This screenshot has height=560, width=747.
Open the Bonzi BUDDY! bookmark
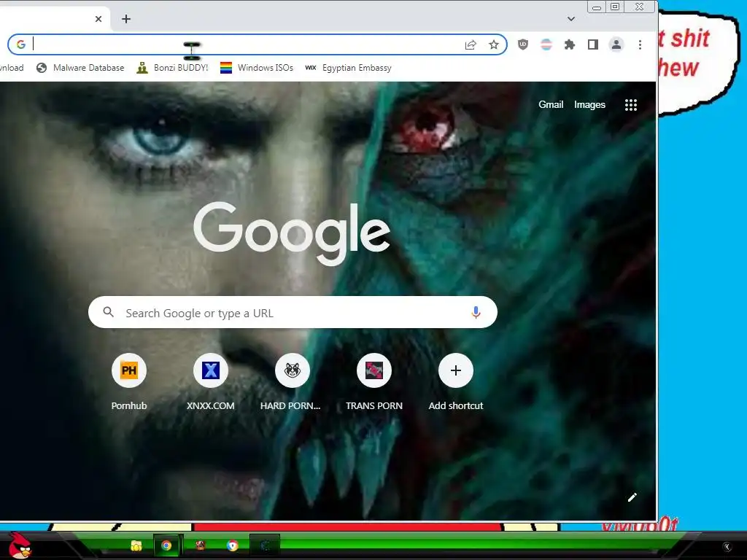click(x=172, y=68)
